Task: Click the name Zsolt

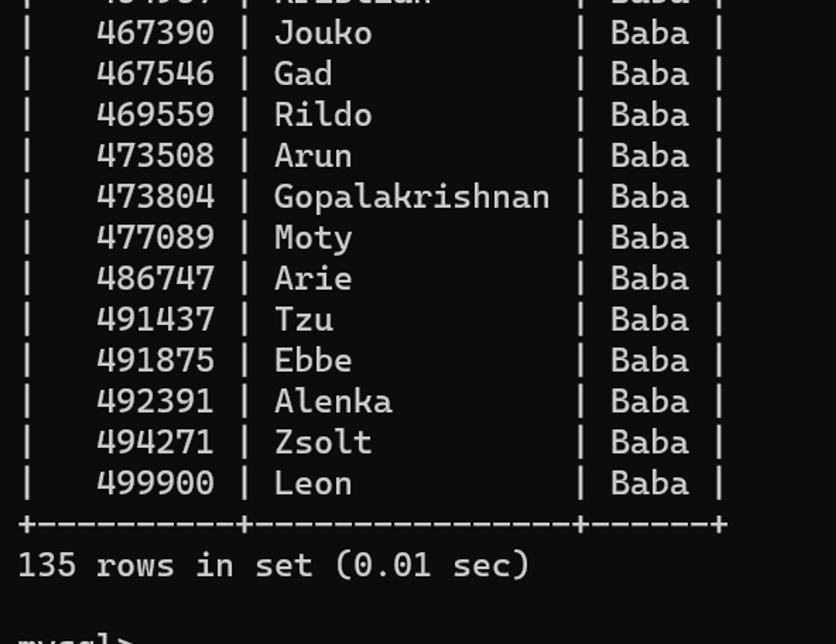Action: 323,443
